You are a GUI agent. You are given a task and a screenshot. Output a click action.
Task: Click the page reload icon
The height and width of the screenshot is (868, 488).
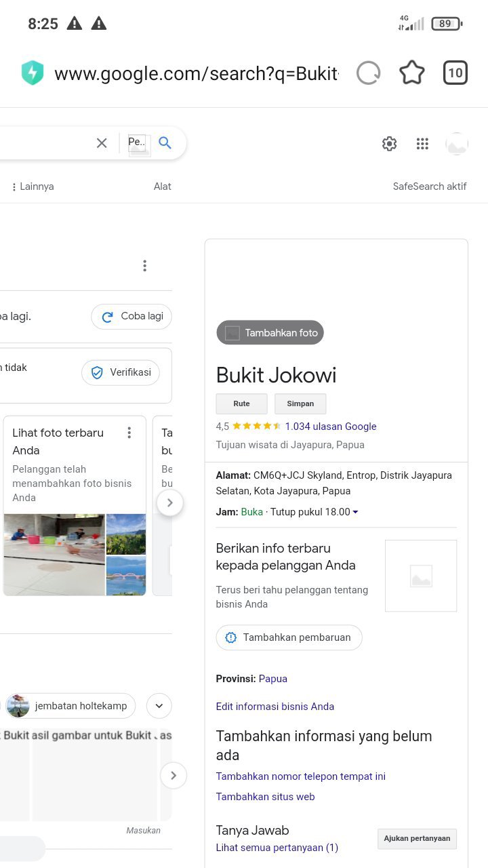coord(368,73)
